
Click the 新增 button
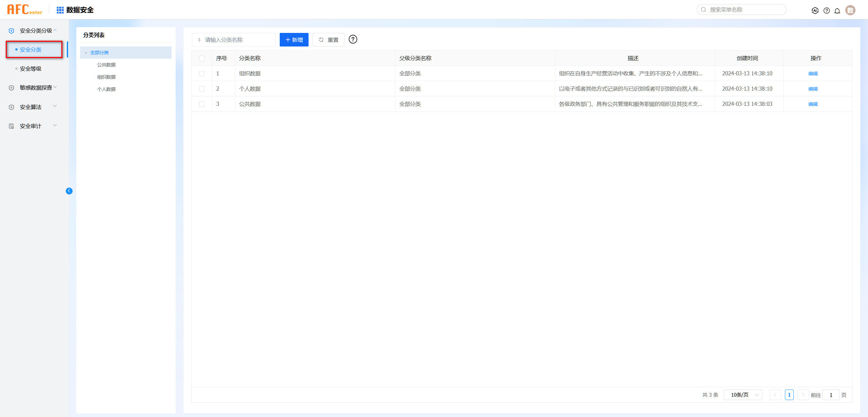pos(294,40)
